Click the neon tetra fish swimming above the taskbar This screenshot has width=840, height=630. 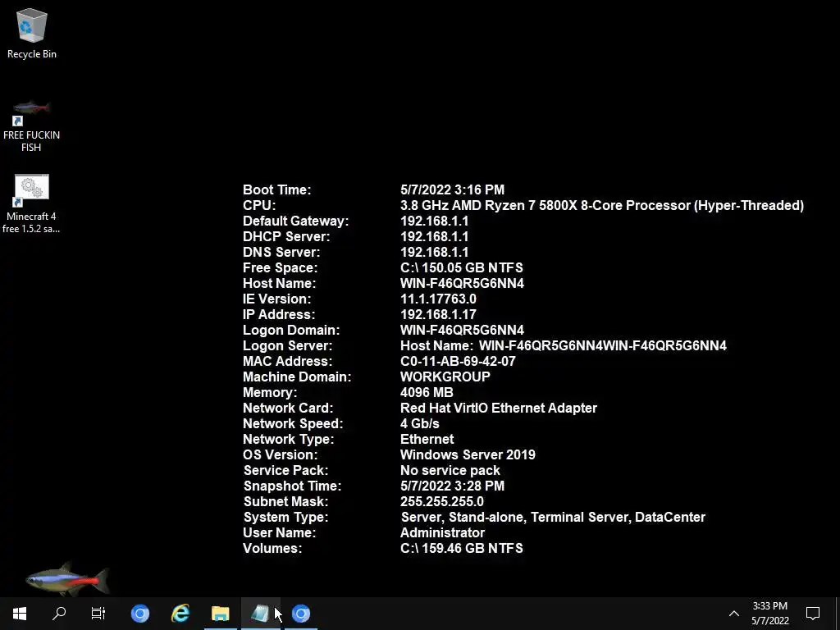click(67, 578)
